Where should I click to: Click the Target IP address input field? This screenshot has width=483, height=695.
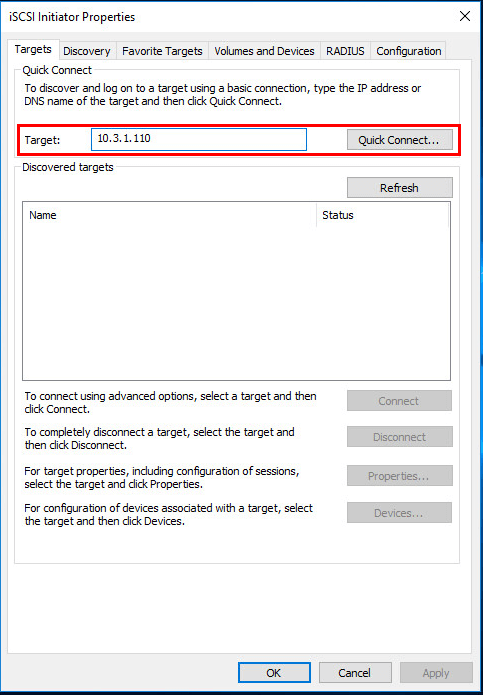tap(199, 140)
